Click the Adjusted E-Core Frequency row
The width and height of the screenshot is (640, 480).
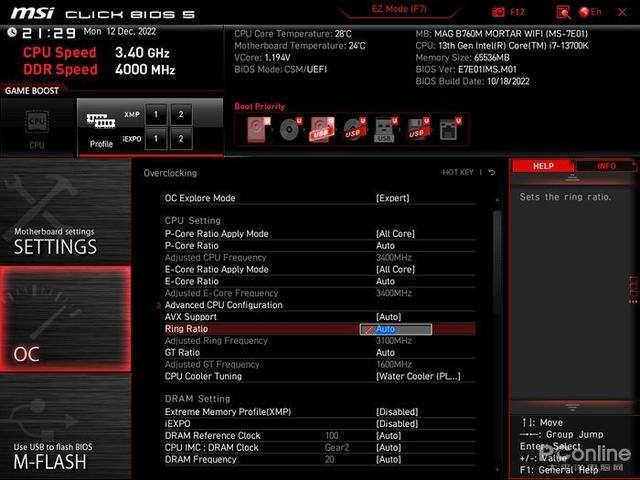[320, 293]
